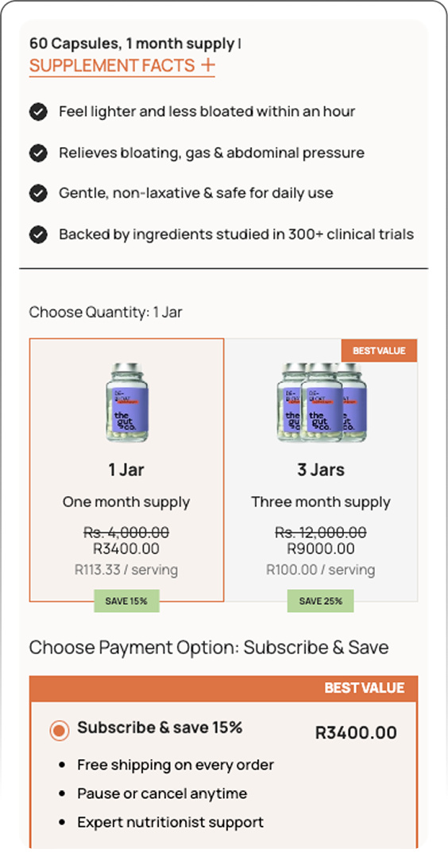Click checkmark icon beside 'Relieves bloating'
448x868 pixels.
tap(38, 153)
